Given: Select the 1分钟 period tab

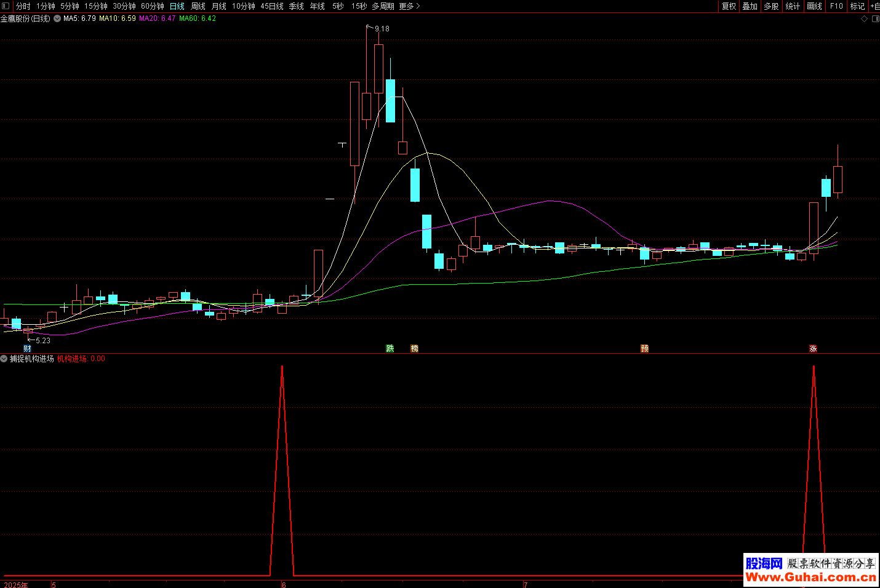Looking at the screenshot, I should [46, 6].
